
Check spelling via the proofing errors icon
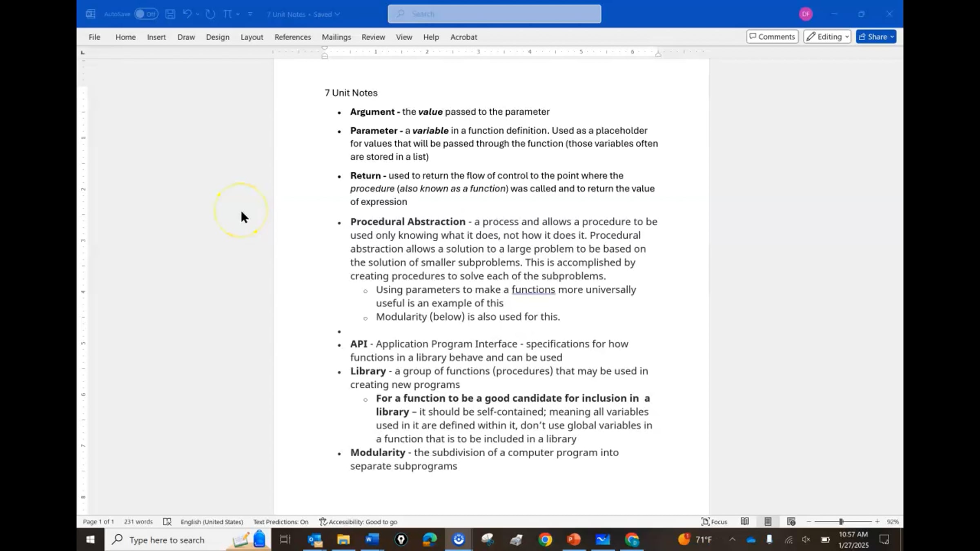coord(167,522)
